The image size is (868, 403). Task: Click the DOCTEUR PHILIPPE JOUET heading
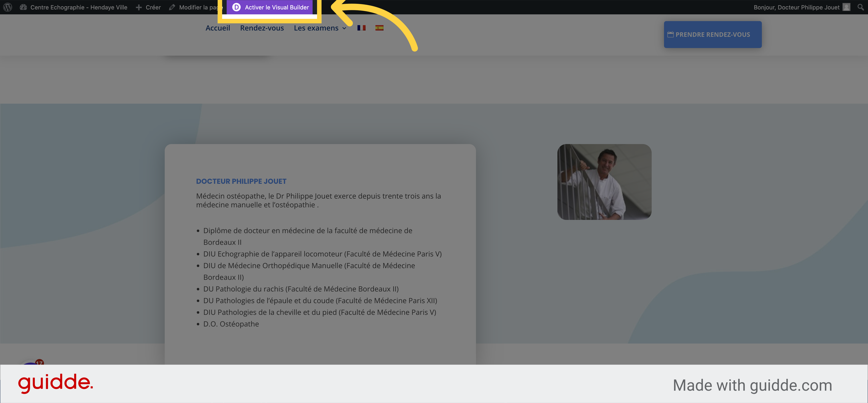point(241,181)
